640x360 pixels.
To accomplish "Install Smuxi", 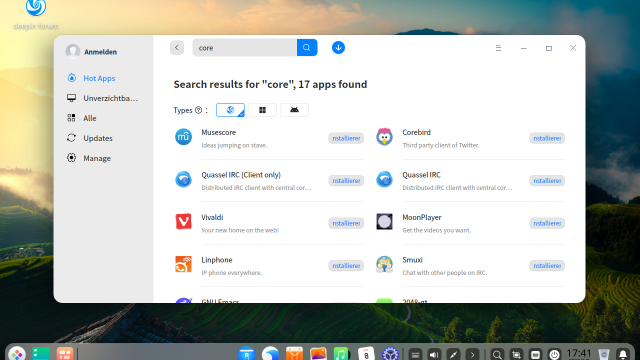I will pos(547,266).
